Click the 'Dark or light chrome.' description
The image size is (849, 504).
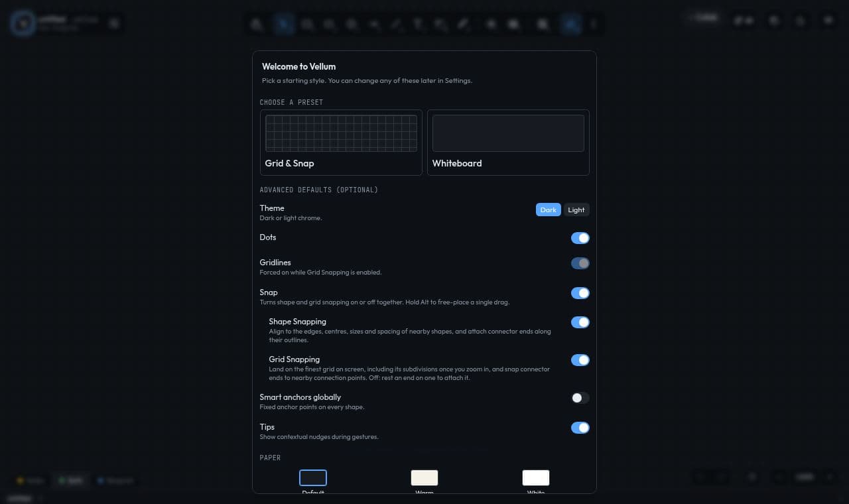tap(291, 218)
